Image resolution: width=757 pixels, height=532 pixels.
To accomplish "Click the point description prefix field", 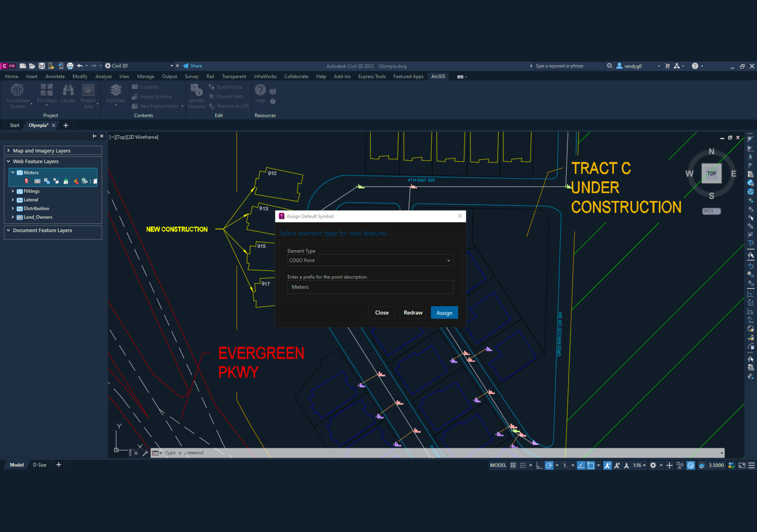I will (x=370, y=287).
